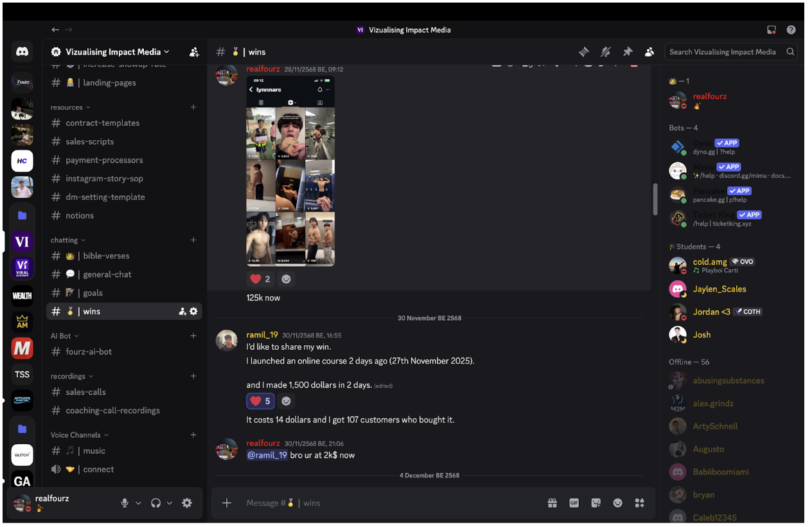
Task: Open the GIF picker
Action: click(x=574, y=503)
